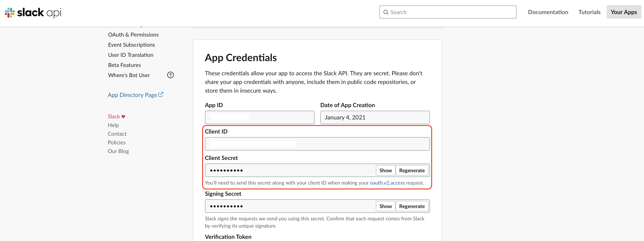Click the external link icon after App Directory Page
644x241 pixels.
[161, 94]
